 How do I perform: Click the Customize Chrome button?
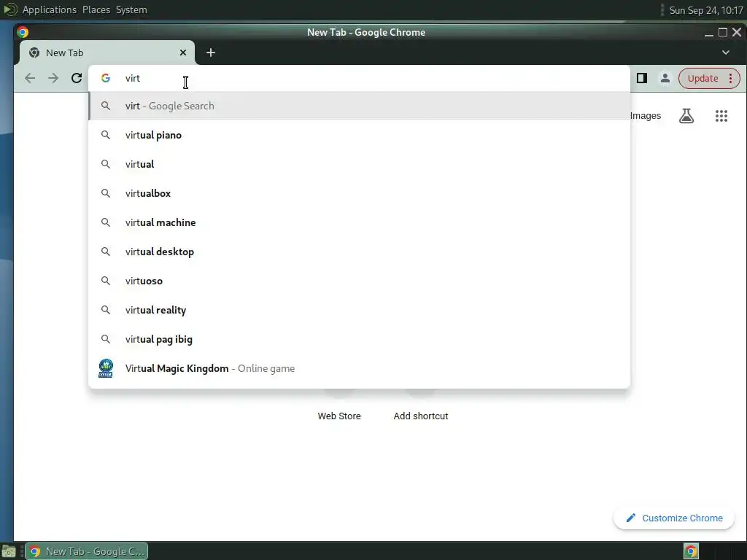coord(674,518)
